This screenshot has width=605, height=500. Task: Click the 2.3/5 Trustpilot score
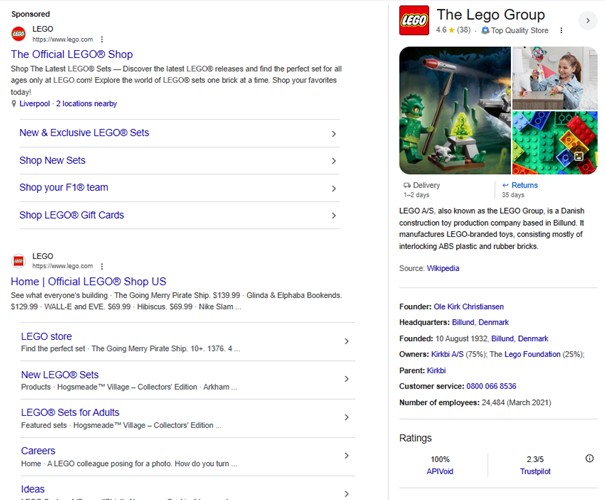pos(535,459)
